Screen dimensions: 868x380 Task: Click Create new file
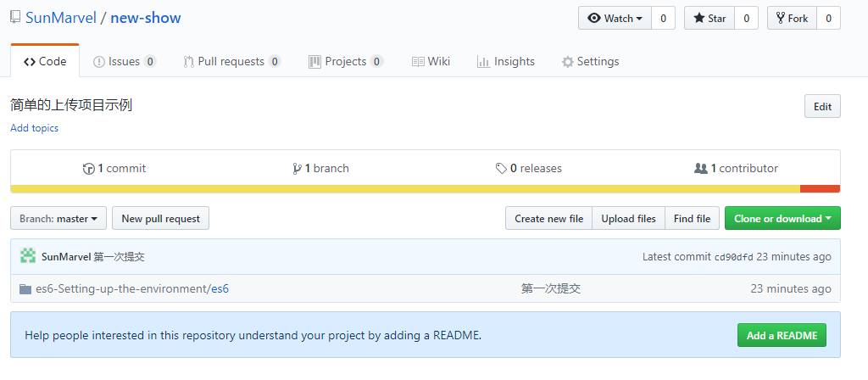pyautogui.click(x=548, y=218)
